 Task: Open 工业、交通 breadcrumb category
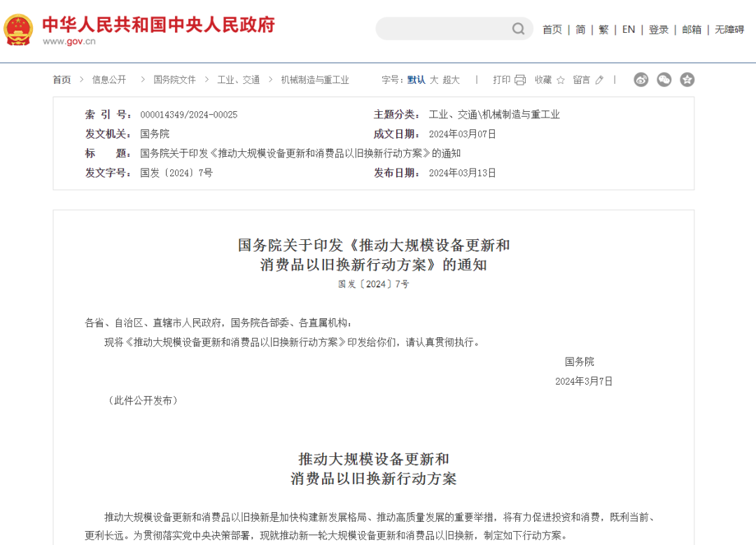pyautogui.click(x=238, y=80)
